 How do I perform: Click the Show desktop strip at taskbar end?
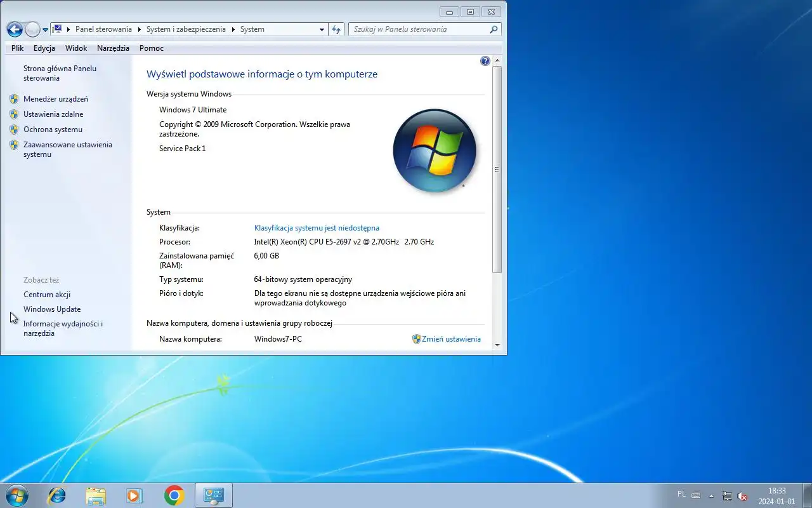pyautogui.click(x=808, y=495)
